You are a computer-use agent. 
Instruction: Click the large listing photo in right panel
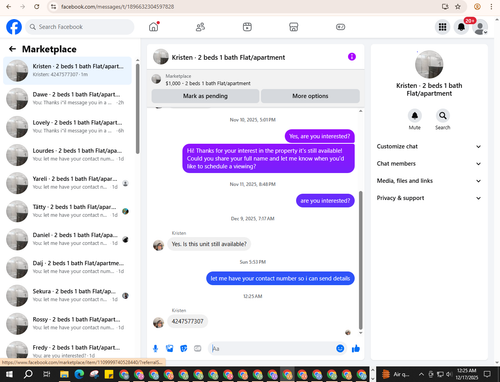pyautogui.click(x=429, y=64)
